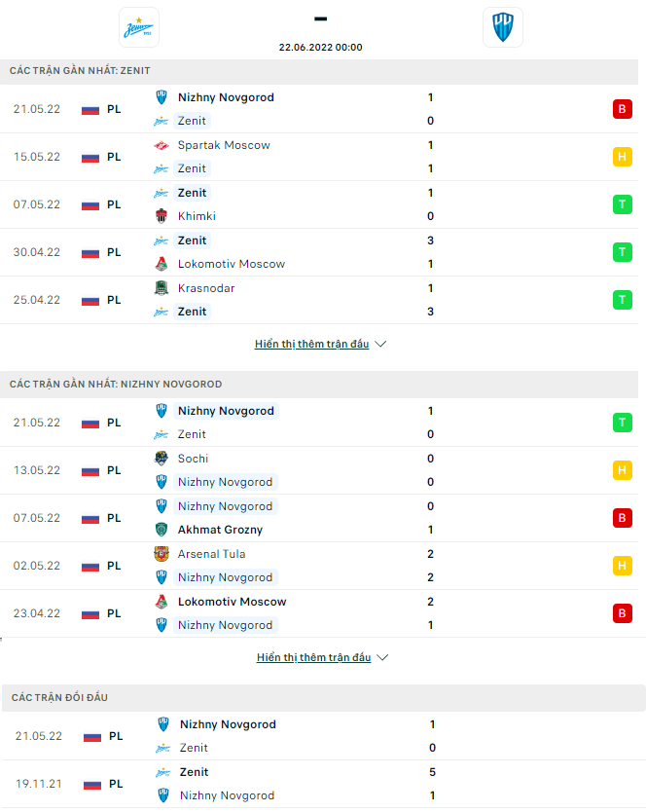This screenshot has width=646, height=812.
Task: Click the yellow H badge for Spartak Moscow match
Action: 622,157
